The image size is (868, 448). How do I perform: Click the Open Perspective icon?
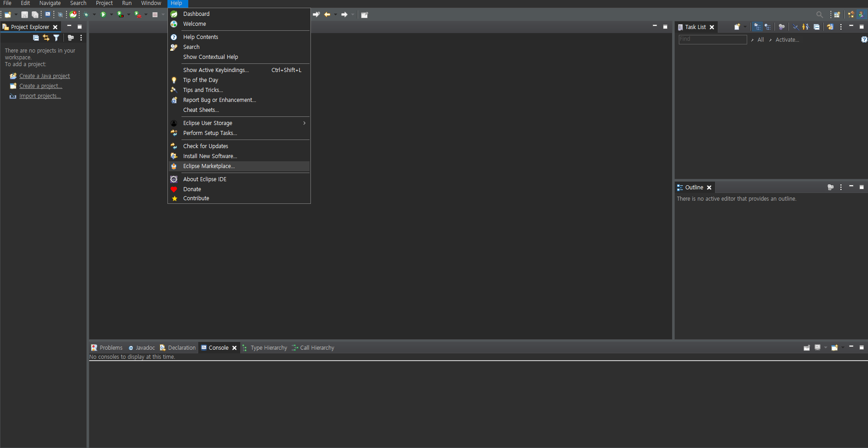point(837,14)
